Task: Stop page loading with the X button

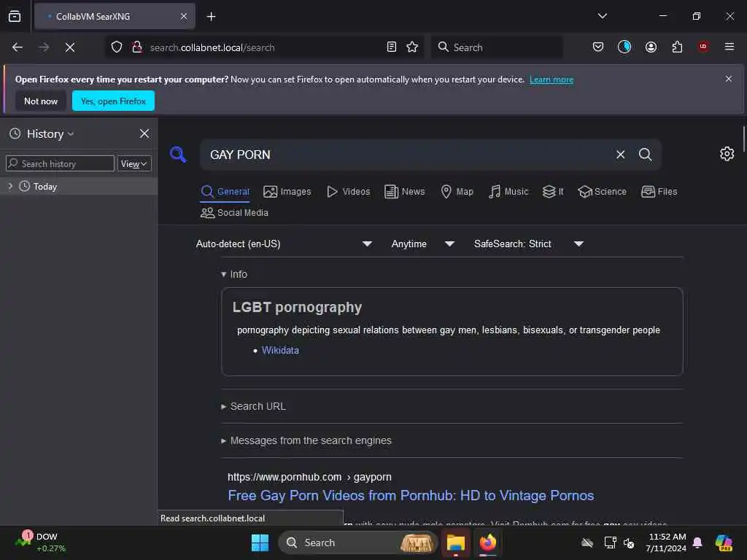Action: 70,47
